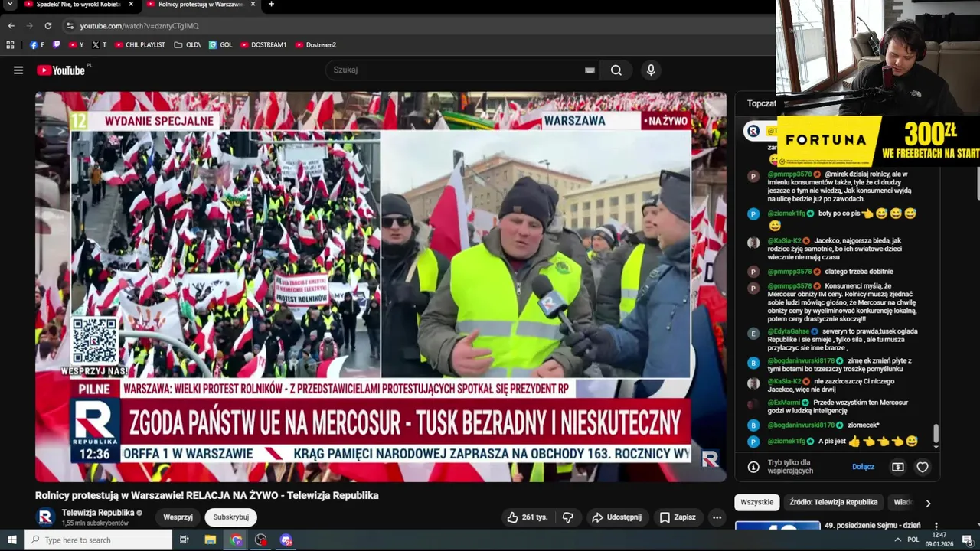The image size is (980, 551).
Task: Open Task View on the taskbar
Action: click(185, 540)
